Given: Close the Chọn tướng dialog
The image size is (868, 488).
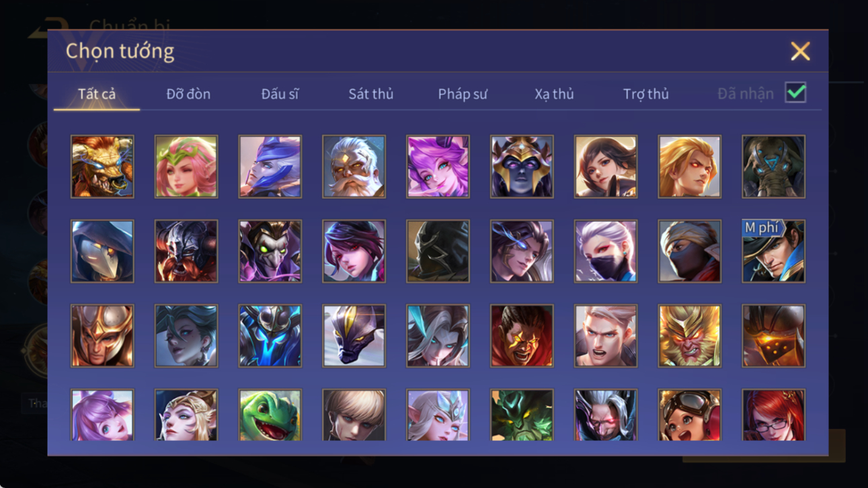Looking at the screenshot, I should click(x=800, y=51).
